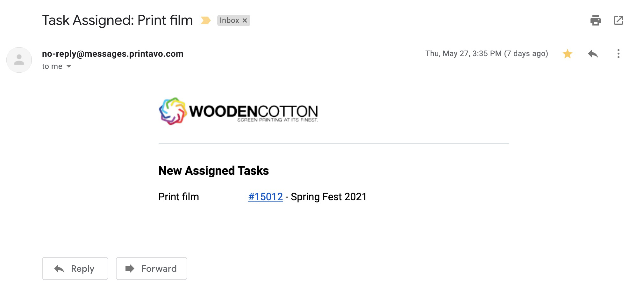Click the Woodencotton logo image

238,111
